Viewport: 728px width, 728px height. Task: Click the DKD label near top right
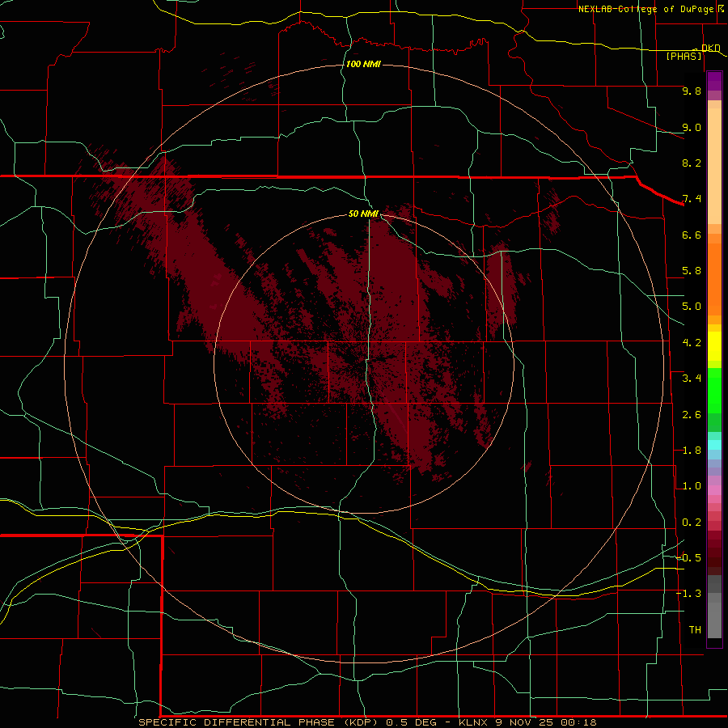[711, 48]
